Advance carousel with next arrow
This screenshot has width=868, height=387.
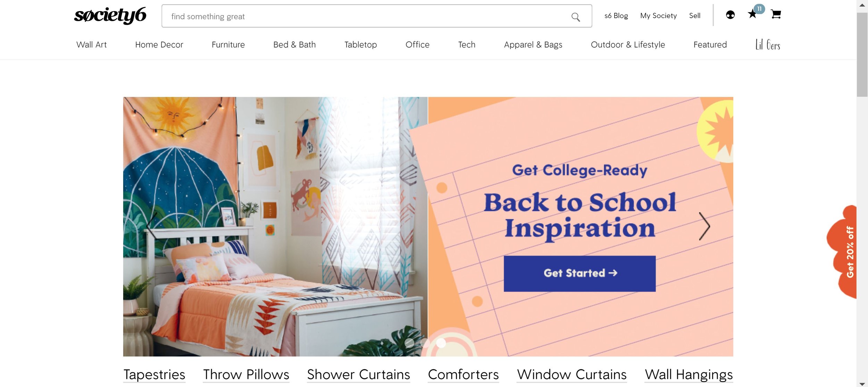pos(704,226)
